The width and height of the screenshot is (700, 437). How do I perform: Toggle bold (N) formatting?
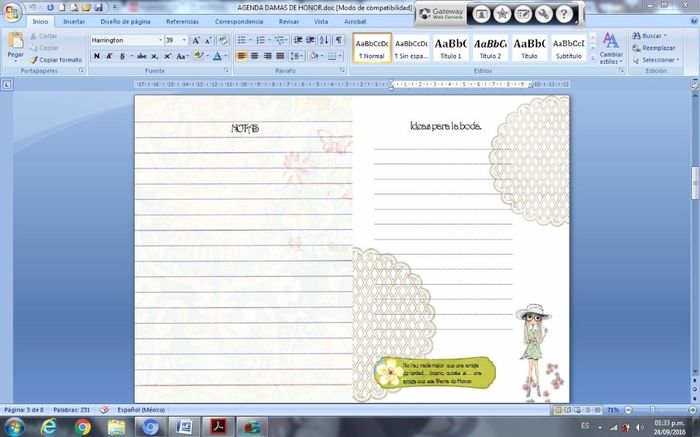click(x=96, y=56)
